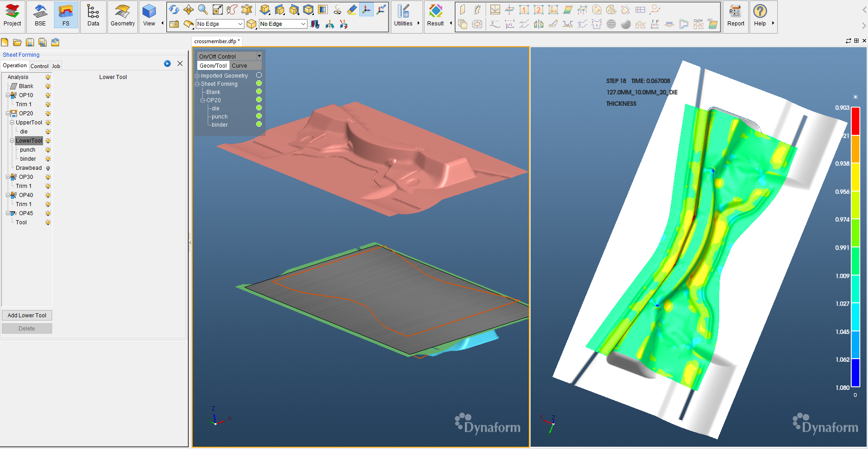Click the Add Lower Tool button
This screenshot has height=449, width=868.
27,315
